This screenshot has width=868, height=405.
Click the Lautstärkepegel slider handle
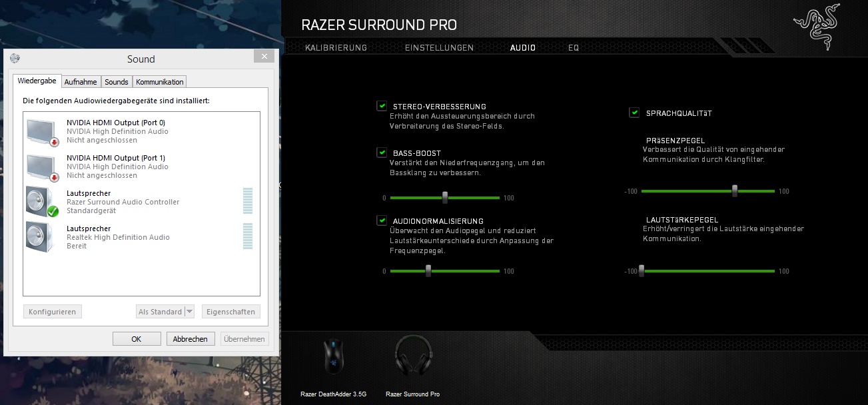(x=642, y=271)
